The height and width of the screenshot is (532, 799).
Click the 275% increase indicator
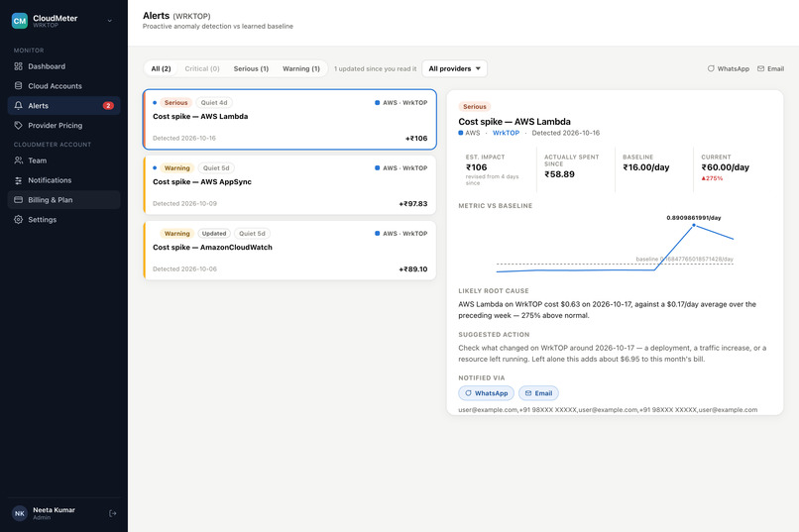pos(712,178)
